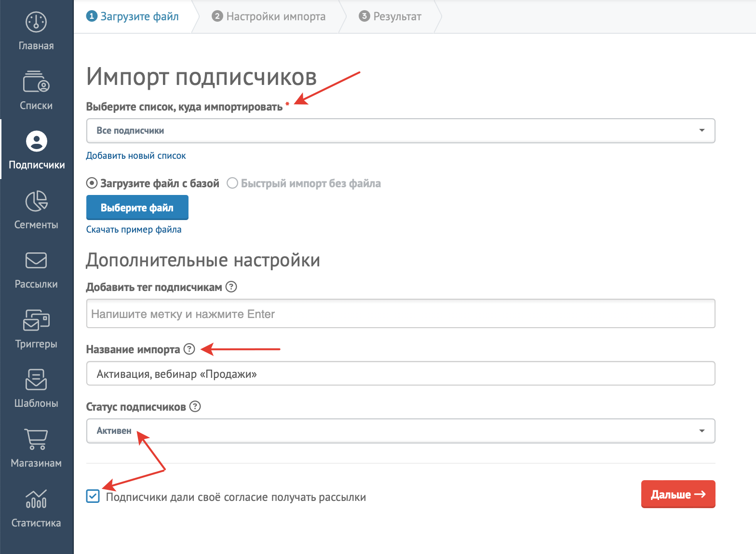Expand the Активен status dropdown
Screen dimensions: 756x554
[x=401, y=431]
